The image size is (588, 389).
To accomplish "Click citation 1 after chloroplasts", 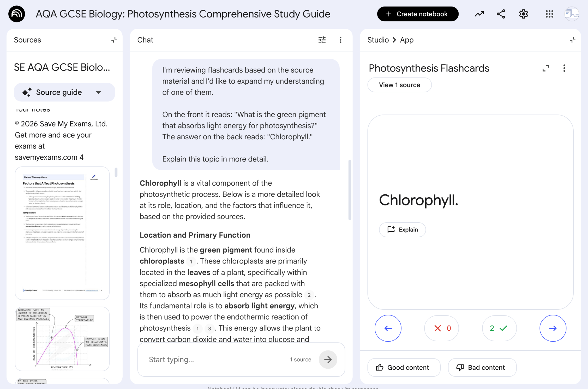I will (x=191, y=261).
